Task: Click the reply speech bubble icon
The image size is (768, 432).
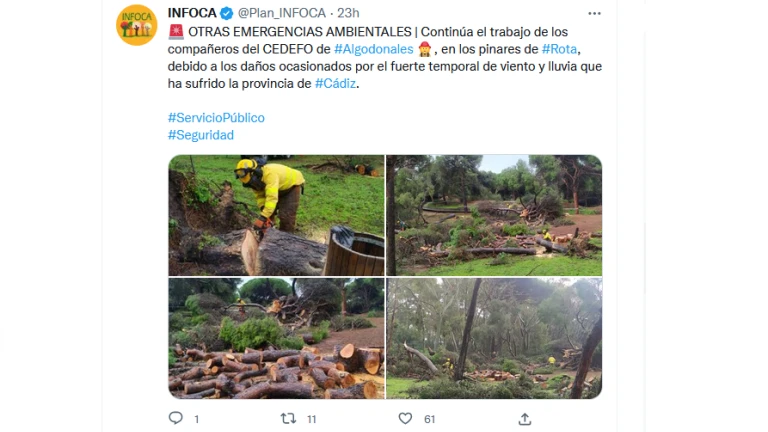Action: click(175, 418)
